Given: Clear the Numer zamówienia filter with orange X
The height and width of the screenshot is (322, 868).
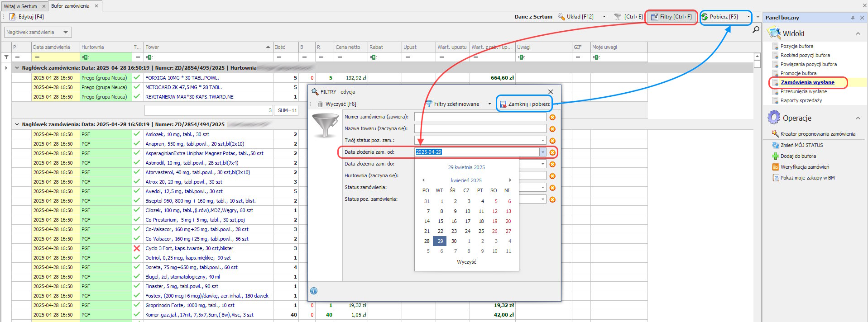Looking at the screenshot, I should click(x=552, y=117).
